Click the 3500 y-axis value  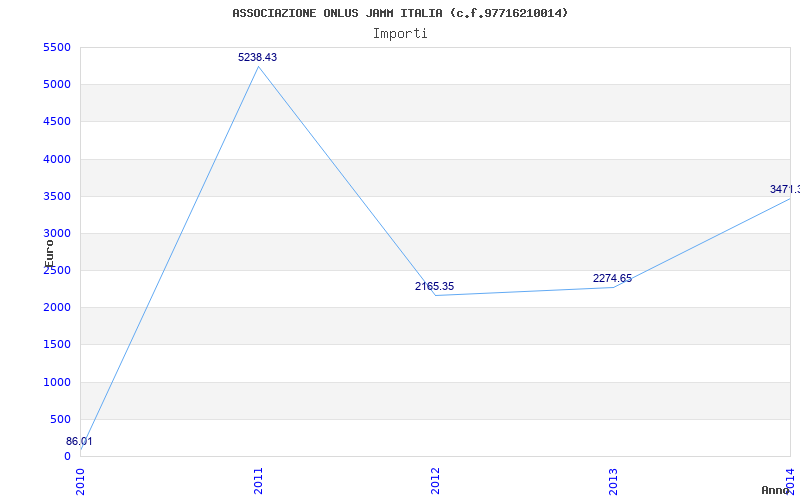coord(57,196)
